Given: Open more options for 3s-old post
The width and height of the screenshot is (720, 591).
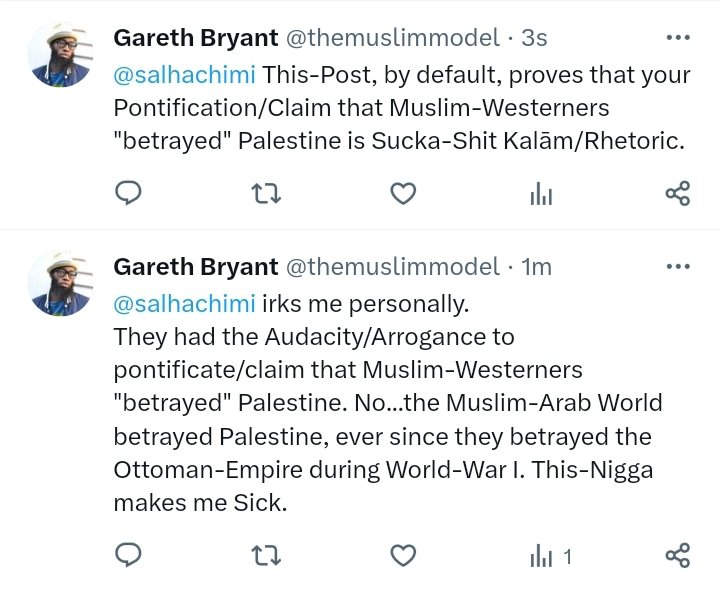Looking at the screenshot, I should (x=678, y=39).
